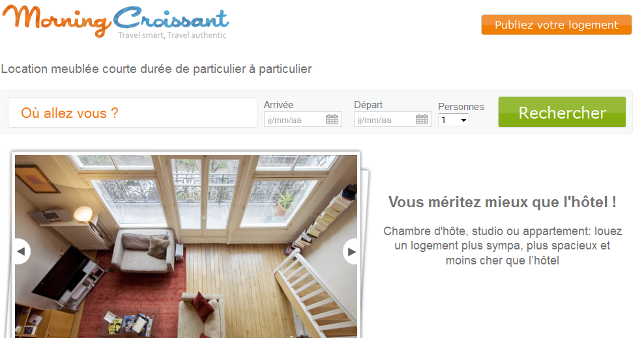
Task: Click the Travel smart, Travel authentic tagline
Action: click(172, 35)
